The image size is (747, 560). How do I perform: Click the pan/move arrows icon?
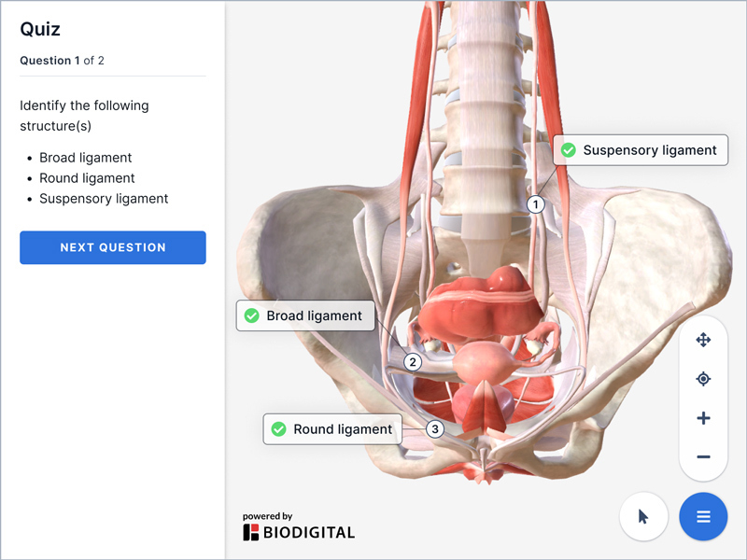click(703, 340)
